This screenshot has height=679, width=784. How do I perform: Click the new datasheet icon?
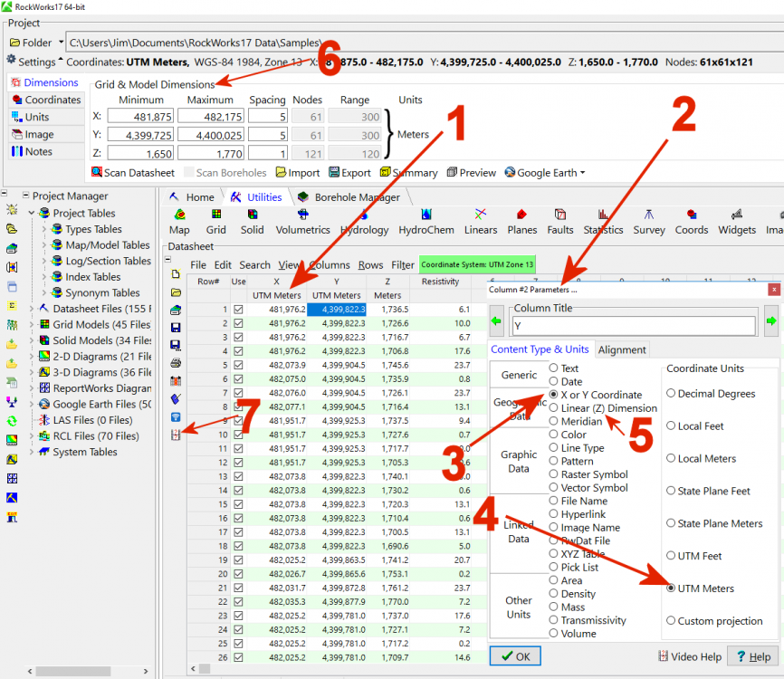coord(176,274)
